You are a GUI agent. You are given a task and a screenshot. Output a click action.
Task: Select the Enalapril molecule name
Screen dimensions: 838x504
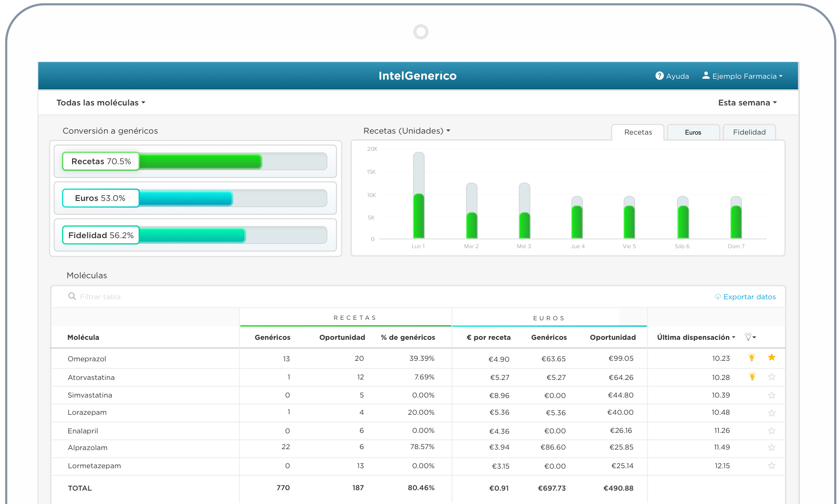tap(83, 431)
